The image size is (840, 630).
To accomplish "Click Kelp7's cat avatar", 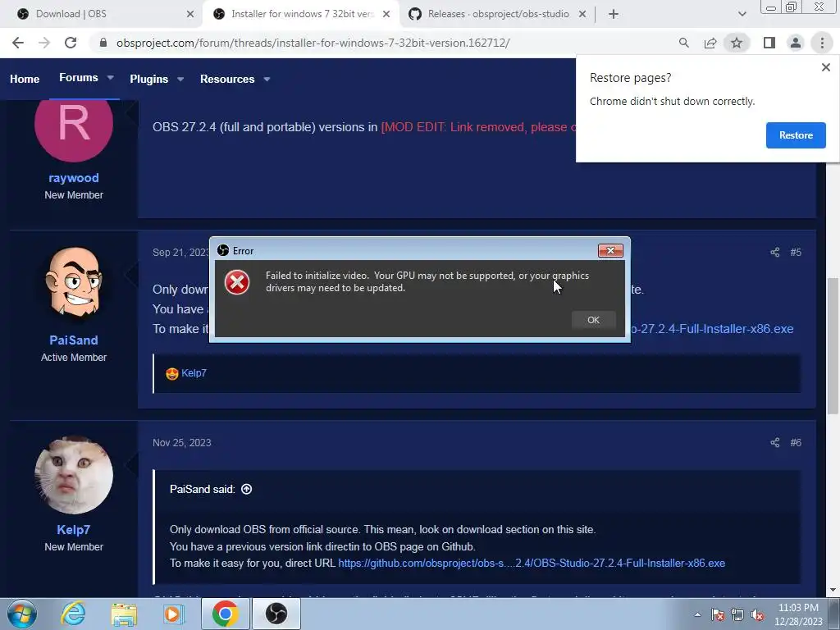I will coord(74,475).
